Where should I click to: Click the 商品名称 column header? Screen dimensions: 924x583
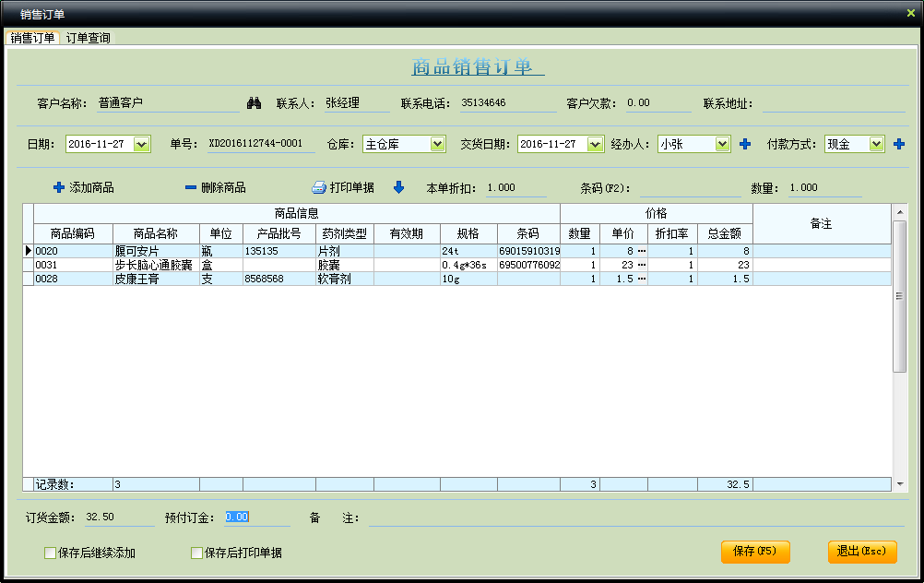pos(156,234)
